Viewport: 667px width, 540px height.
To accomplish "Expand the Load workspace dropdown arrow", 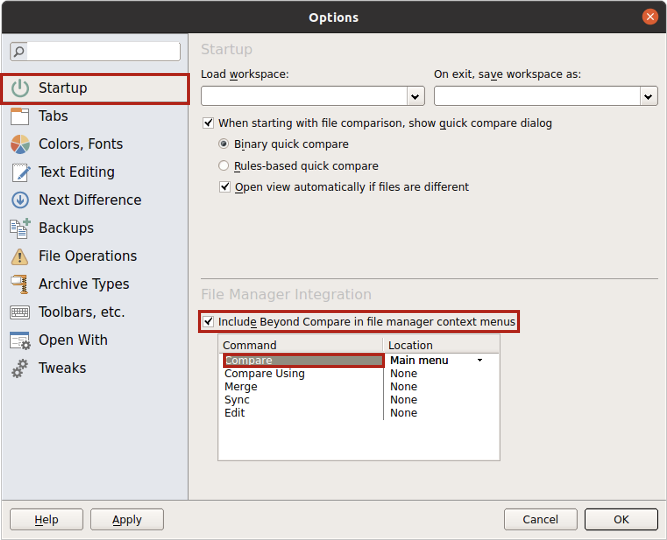I will (x=415, y=97).
